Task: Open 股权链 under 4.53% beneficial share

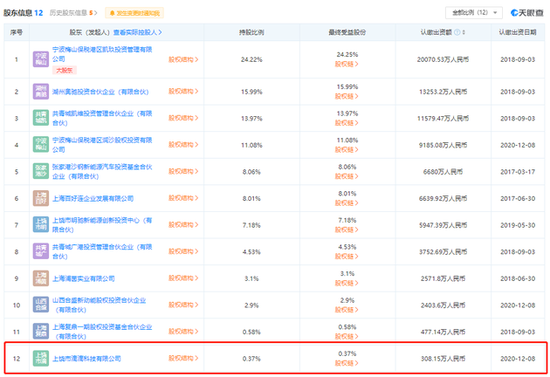Action: [x=347, y=256]
